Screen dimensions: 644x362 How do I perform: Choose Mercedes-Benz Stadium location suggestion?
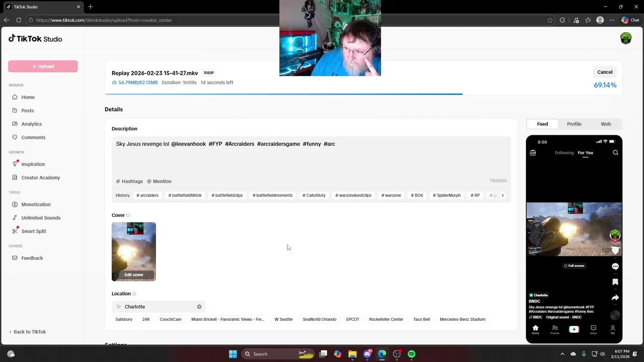462,319
